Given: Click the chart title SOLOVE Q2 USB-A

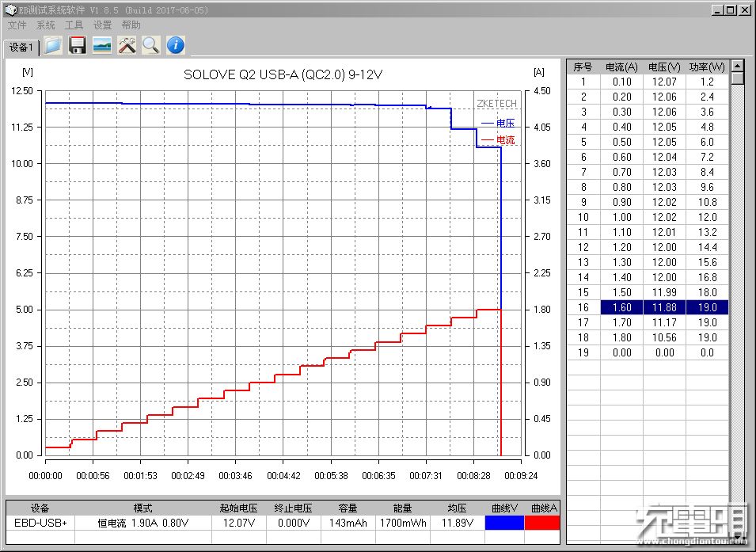Looking at the screenshot, I should [283, 74].
